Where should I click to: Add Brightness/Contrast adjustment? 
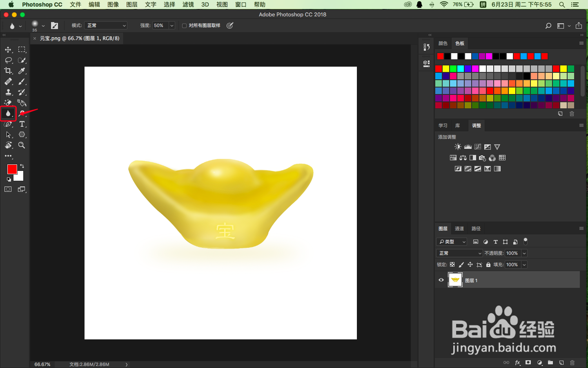pyautogui.click(x=458, y=147)
